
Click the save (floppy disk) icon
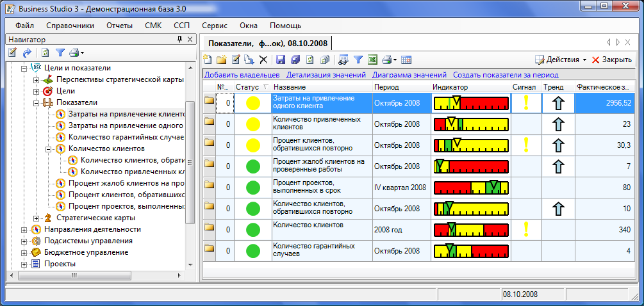280,60
